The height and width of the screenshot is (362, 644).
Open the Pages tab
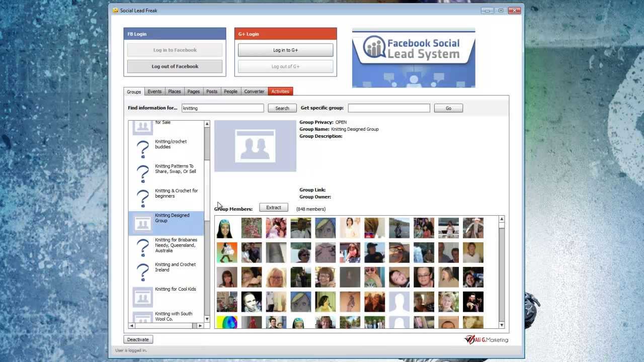(x=194, y=92)
